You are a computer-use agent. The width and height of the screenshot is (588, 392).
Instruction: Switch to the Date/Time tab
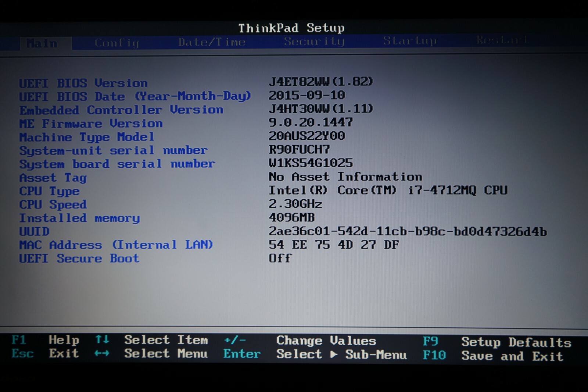(x=212, y=42)
